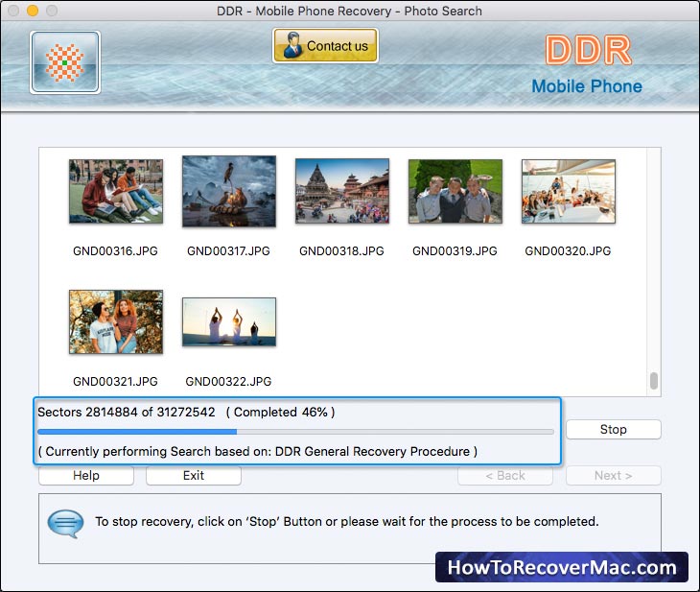The height and width of the screenshot is (592, 700).
Task: Select the GND00320.JPG boat party thumbnail
Action: click(x=569, y=191)
